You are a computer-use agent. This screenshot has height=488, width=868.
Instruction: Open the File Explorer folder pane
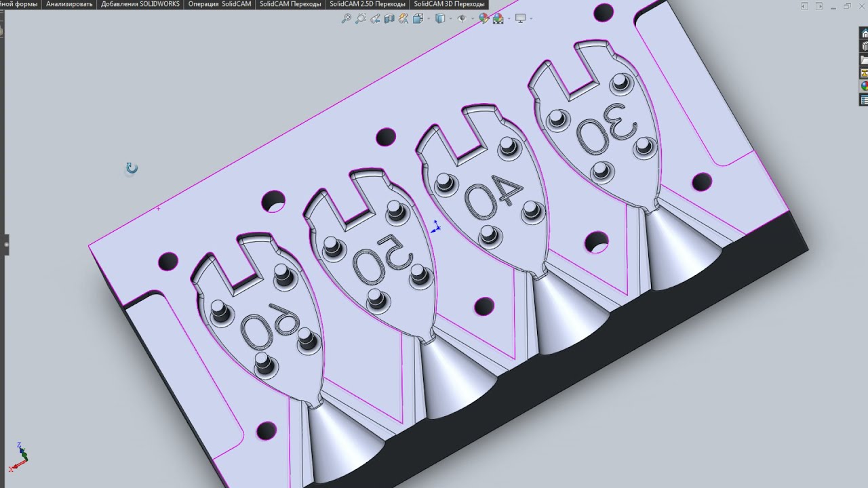[x=864, y=60]
